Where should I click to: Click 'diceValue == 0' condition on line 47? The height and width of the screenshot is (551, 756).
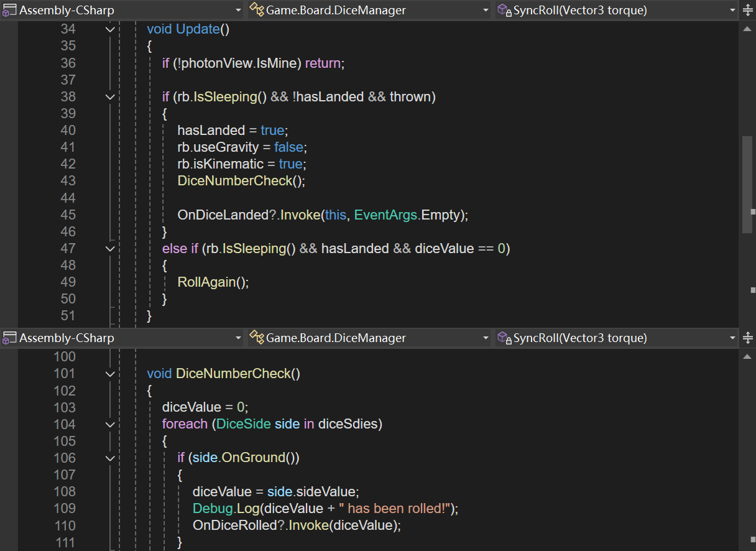coord(460,248)
